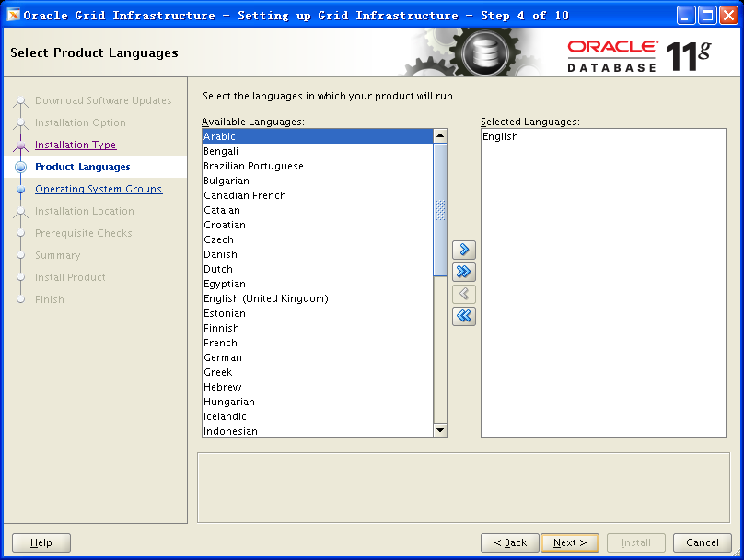
Task: Select Canadian French in the list
Action: point(318,195)
